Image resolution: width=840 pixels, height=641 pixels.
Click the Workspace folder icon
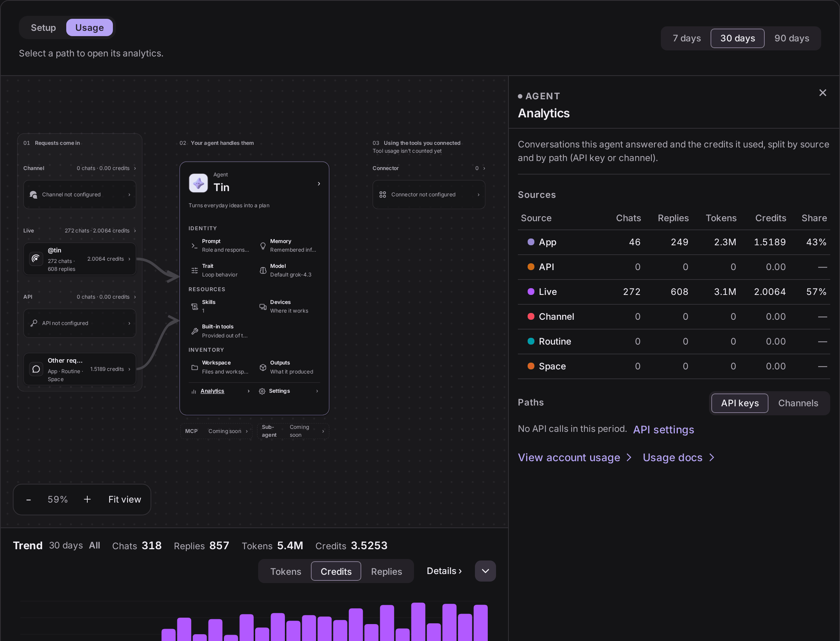(194, 368)
